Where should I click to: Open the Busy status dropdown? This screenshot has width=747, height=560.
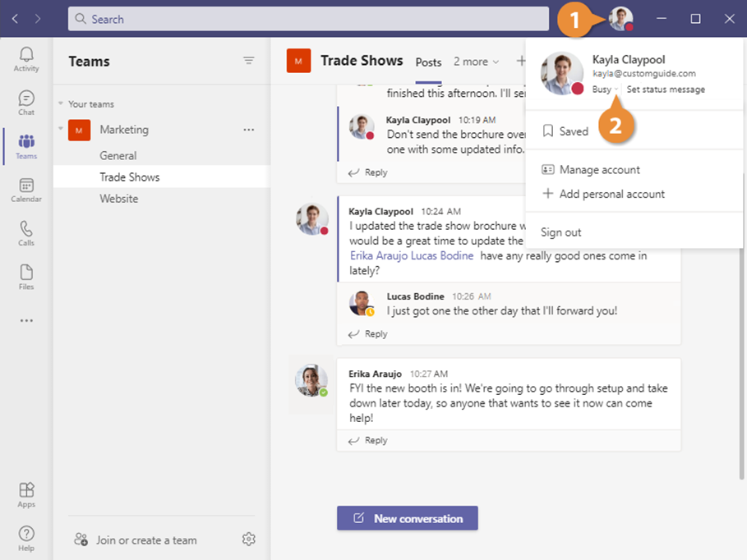(x=605, y=89)
